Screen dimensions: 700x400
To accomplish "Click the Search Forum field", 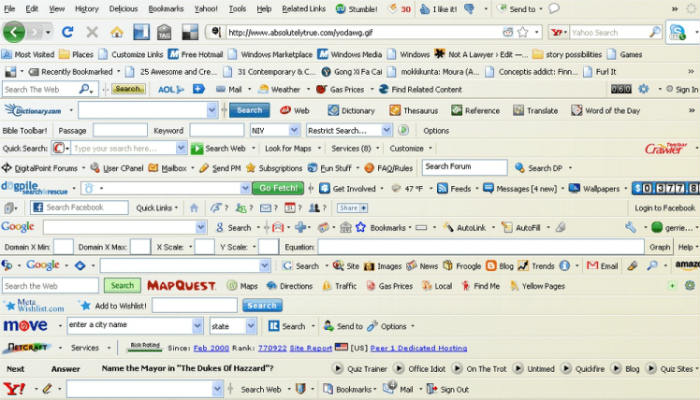I will tap(464, 167).
